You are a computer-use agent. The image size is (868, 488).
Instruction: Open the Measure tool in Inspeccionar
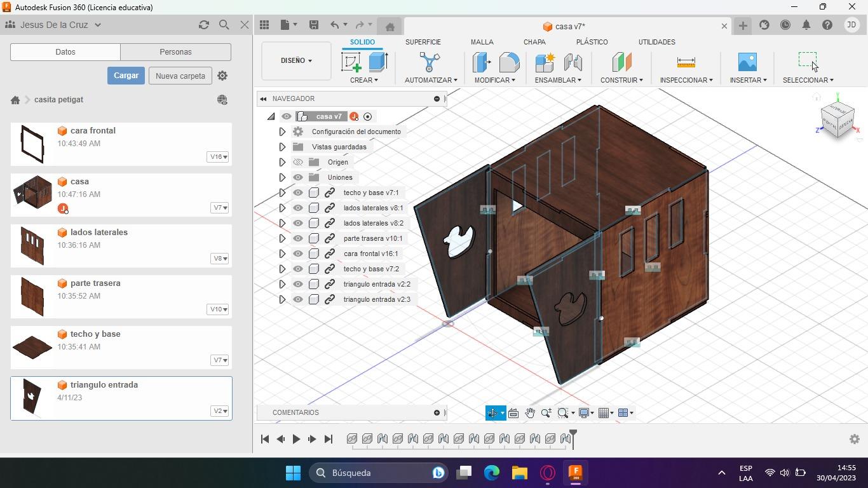pyautogui.click(x=686, y=62)
